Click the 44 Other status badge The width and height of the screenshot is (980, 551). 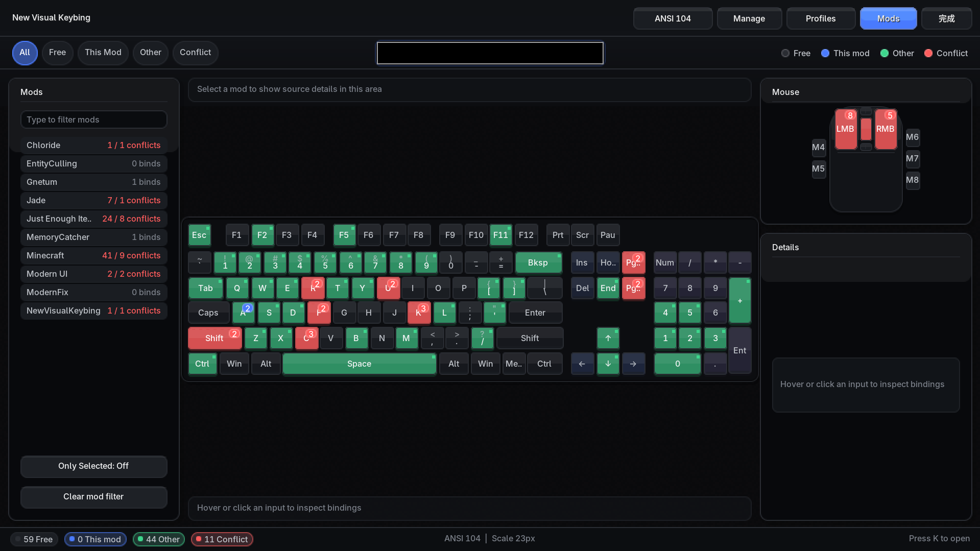159,539
